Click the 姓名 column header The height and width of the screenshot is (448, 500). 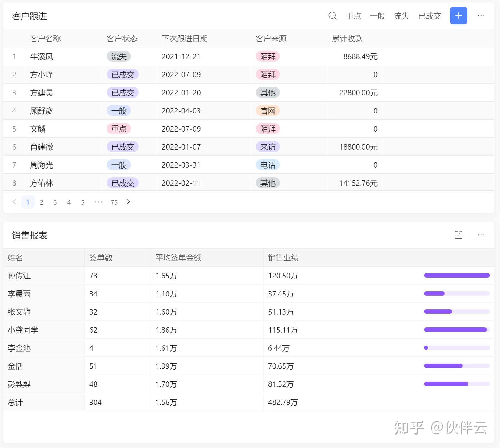[15, 258]
